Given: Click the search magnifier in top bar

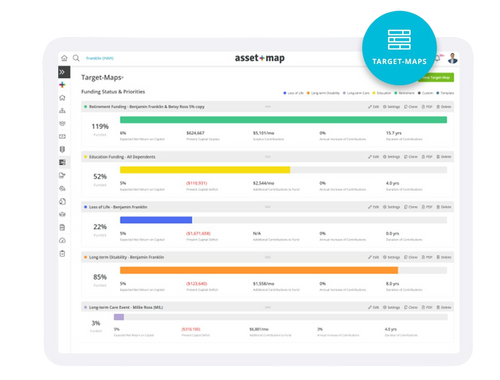Looking at the screenshot, I should (76, 58).
